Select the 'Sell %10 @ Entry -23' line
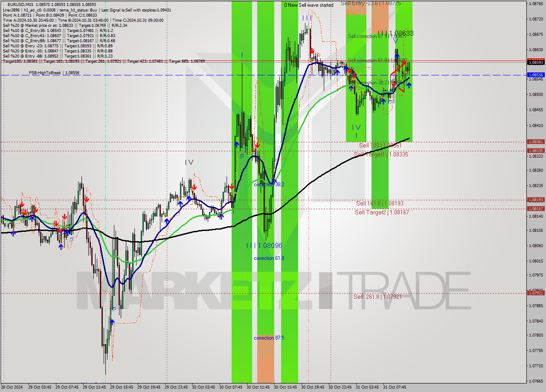The image size is (546, 392). [58, 46]
